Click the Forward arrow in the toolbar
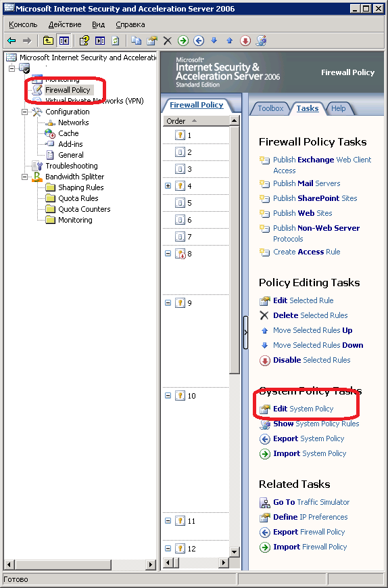Viewport: 388px width, 588px height. coord(26,41)
